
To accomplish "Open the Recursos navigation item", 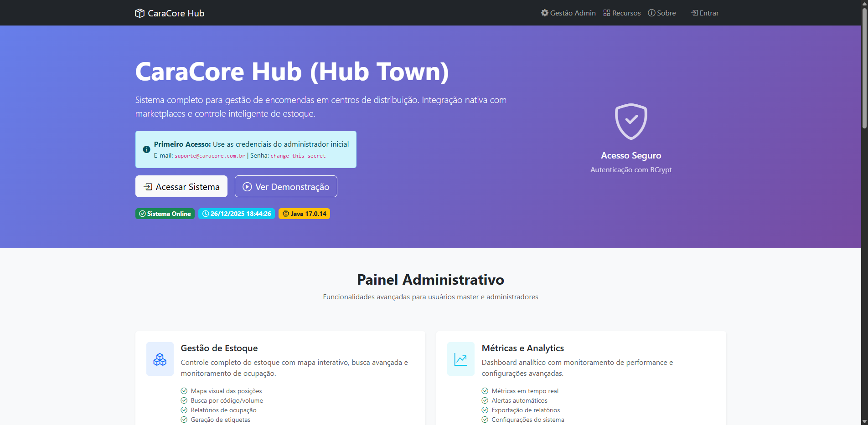I will click(622, 13).
